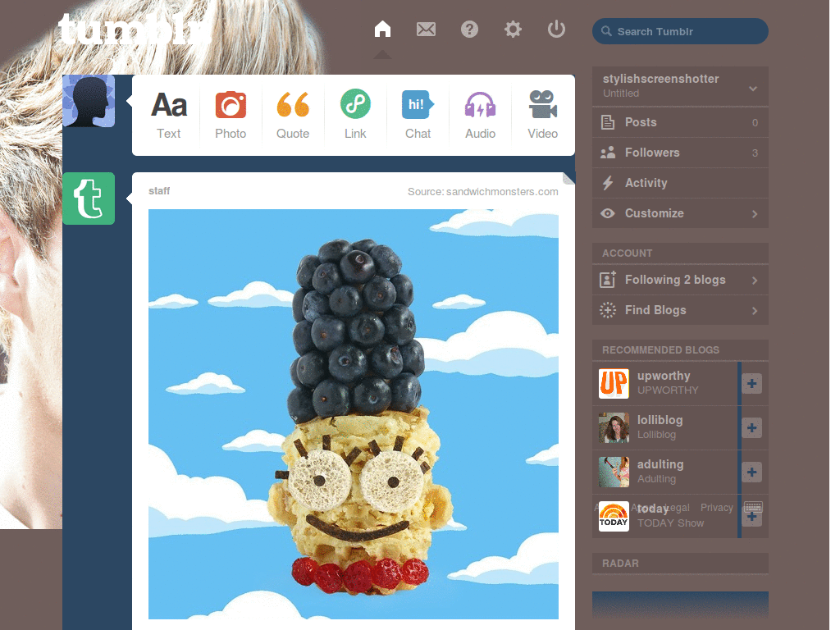
Task: Click the post's folded corner icon
Action: click(568, 178)
